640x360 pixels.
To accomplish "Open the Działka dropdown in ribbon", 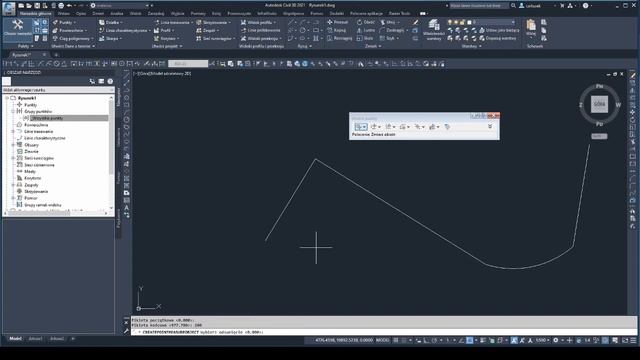I will pos(110,22).
